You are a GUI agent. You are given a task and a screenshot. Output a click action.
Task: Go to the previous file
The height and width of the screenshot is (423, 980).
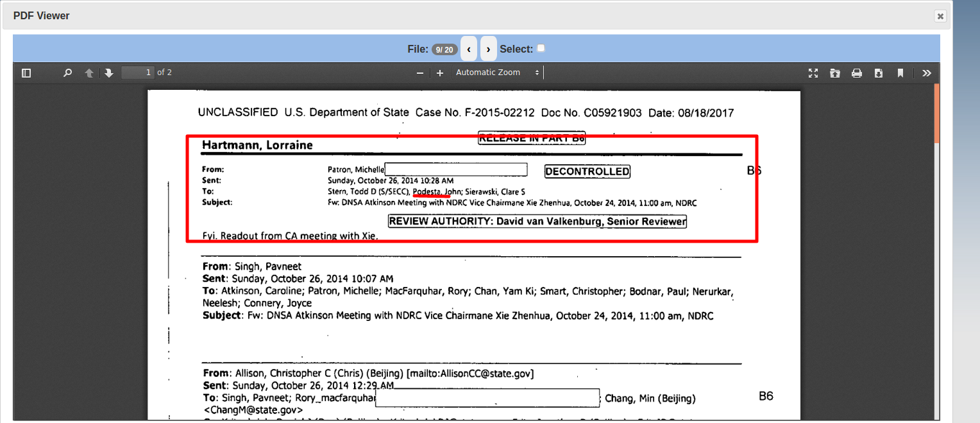click(x=469, y=49)
